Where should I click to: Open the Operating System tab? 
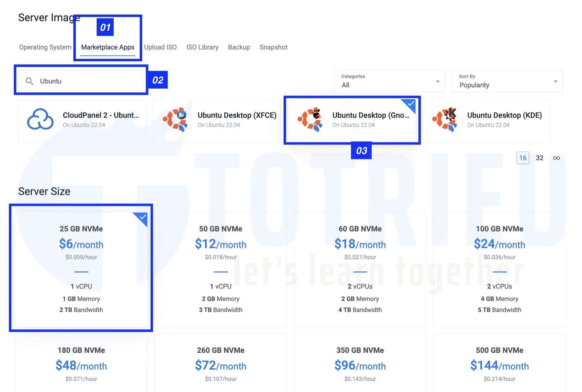coord(45,47)
